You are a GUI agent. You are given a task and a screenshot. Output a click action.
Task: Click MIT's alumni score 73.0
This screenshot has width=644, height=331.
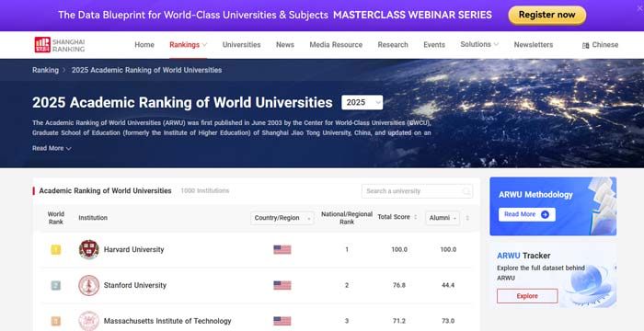448,321
